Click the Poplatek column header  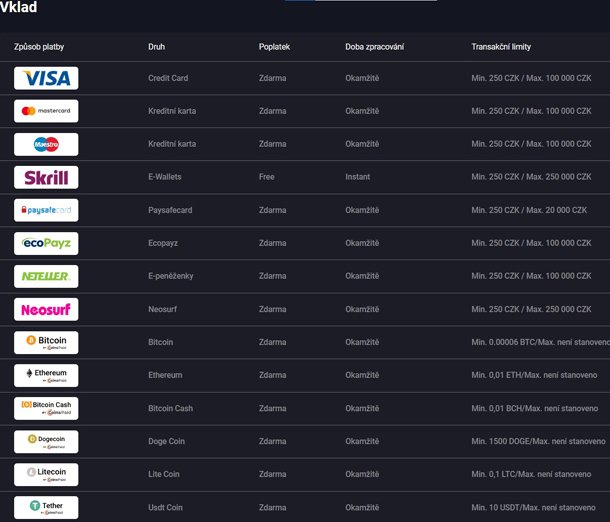pos(276,47)
